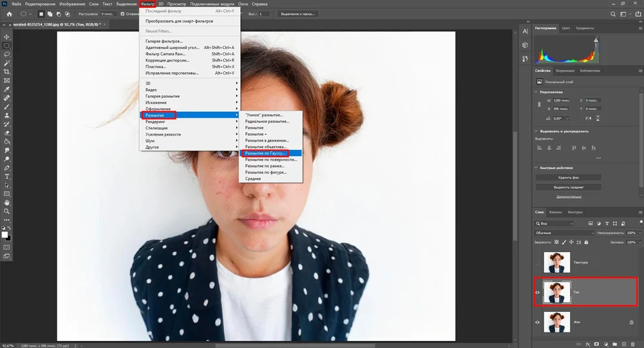Create a new layer icon
The height and width of the screenshot is (348, 644).
tap(623, 344)
